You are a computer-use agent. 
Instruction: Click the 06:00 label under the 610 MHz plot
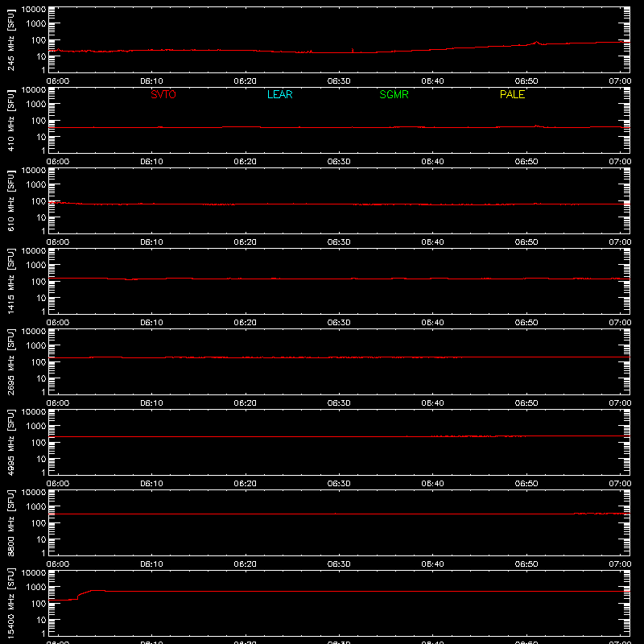pyautogui.click(x=58, y=242)
